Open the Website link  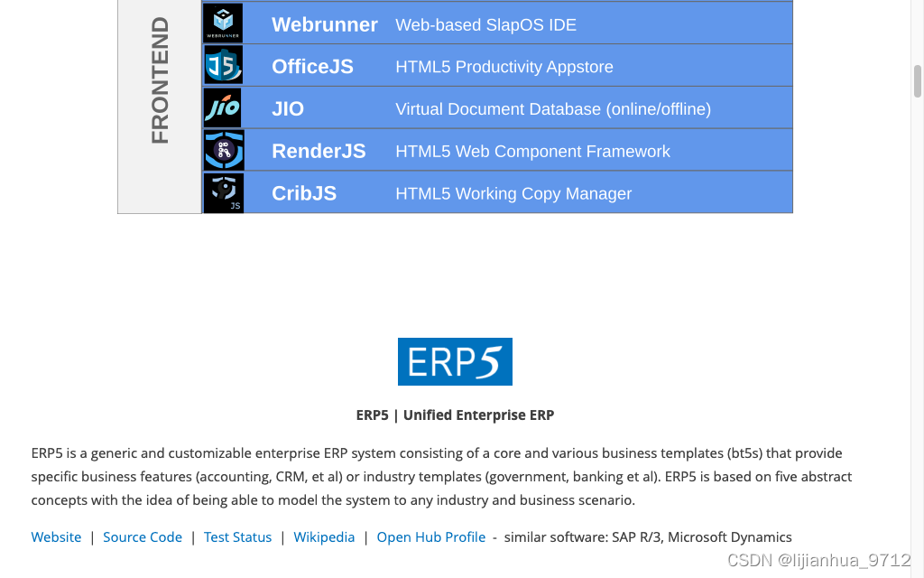56,536
